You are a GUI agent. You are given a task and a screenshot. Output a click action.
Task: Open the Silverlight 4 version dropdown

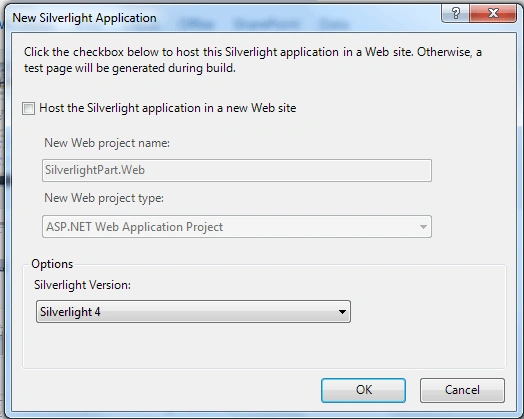click(193, 311)
